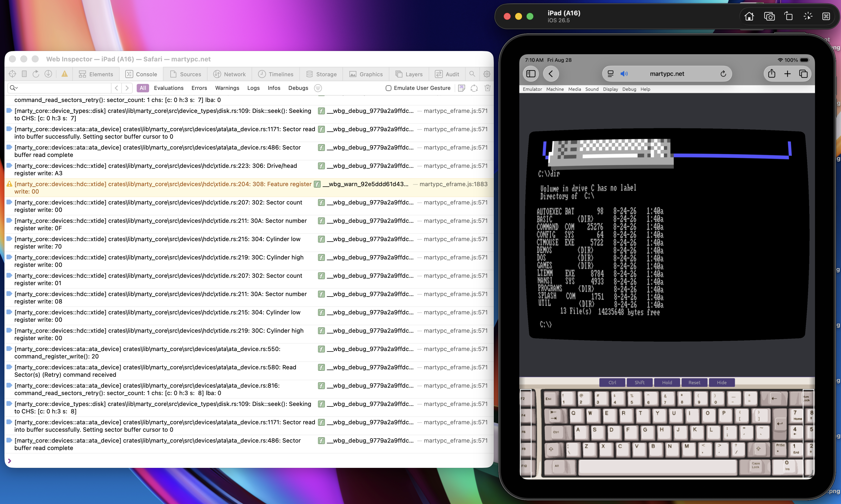Switch to the Sources tab
Image resolution: width=841 pixels, height=504 pixels.
click(x=185, y=74)
